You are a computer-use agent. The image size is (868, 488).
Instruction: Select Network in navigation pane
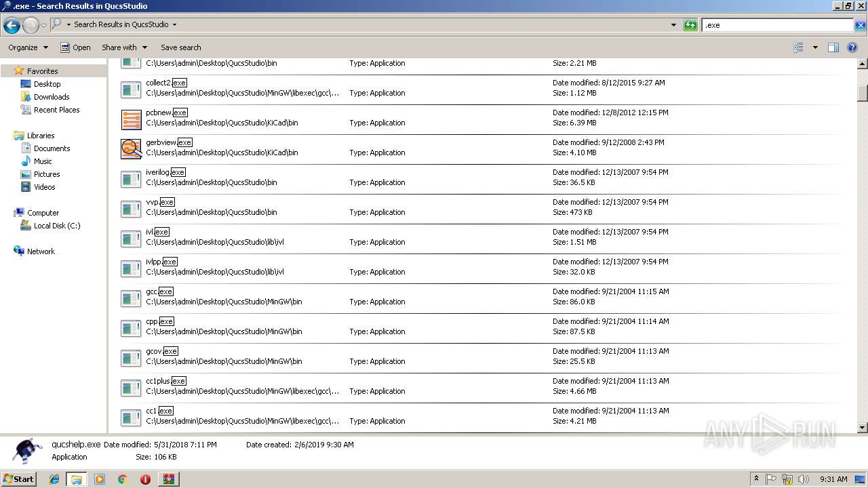tap(41, 251)
